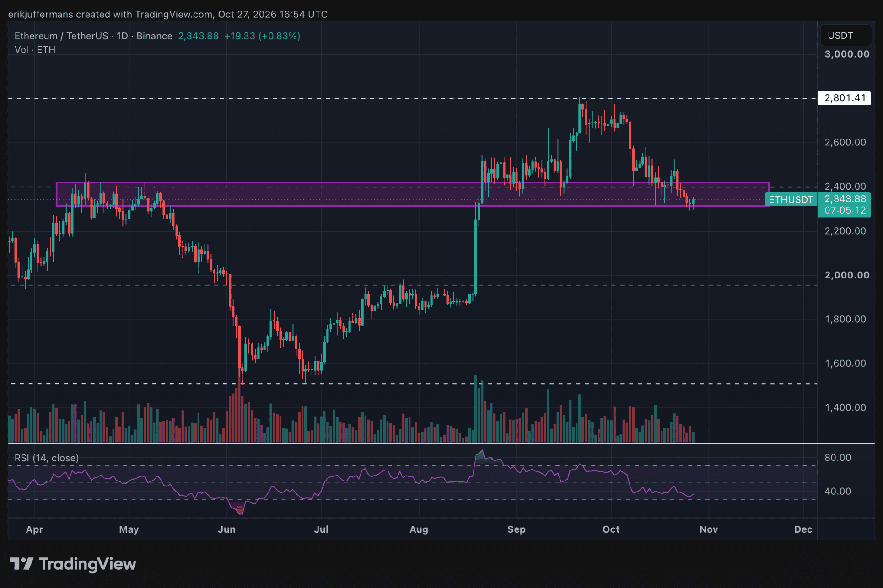This screenshot has height=588, width=883.
Task: Click the RSI (14, close) indicator label
Action: click(46, 458)
